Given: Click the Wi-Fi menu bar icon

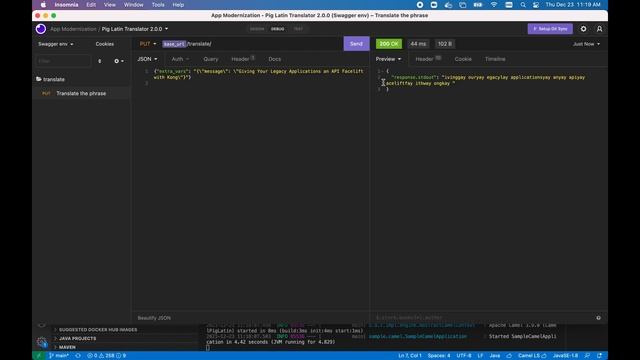Looking at the screenshot, I should point(494,5).
